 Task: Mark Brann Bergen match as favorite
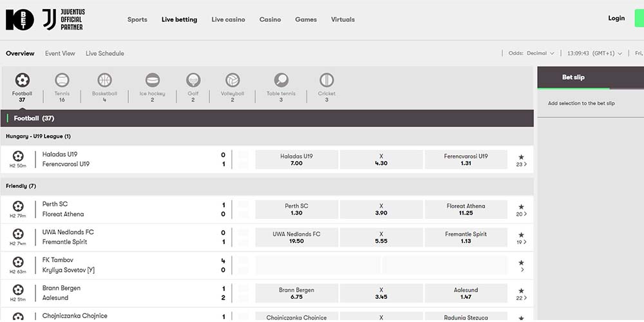click(521, 290)
